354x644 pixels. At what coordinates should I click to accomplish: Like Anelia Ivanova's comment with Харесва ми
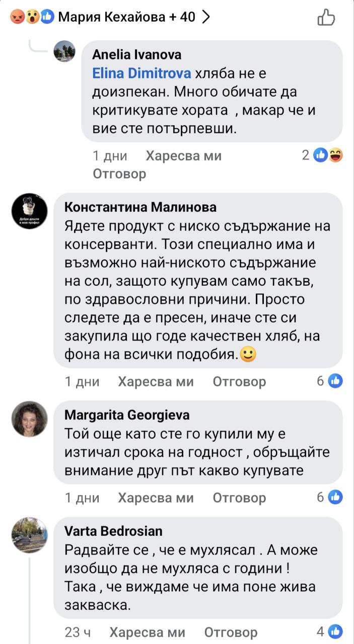point(183,156)
